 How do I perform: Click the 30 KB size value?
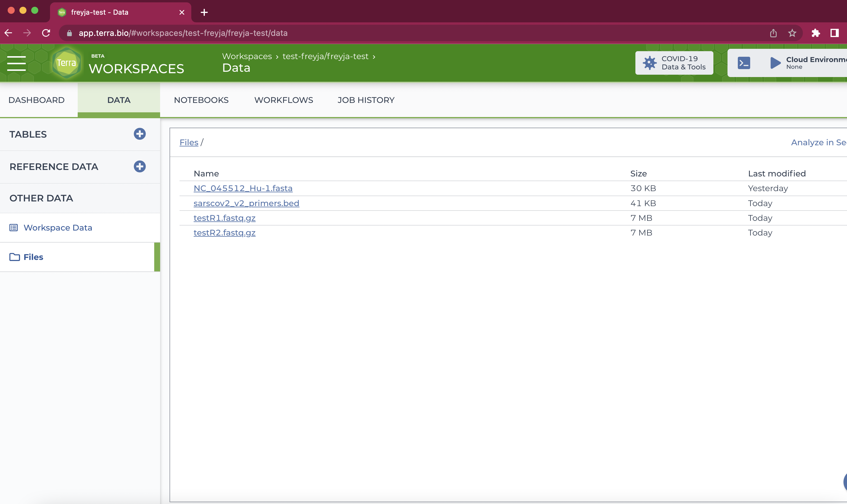pyautogui.click(x=643, y=188)
